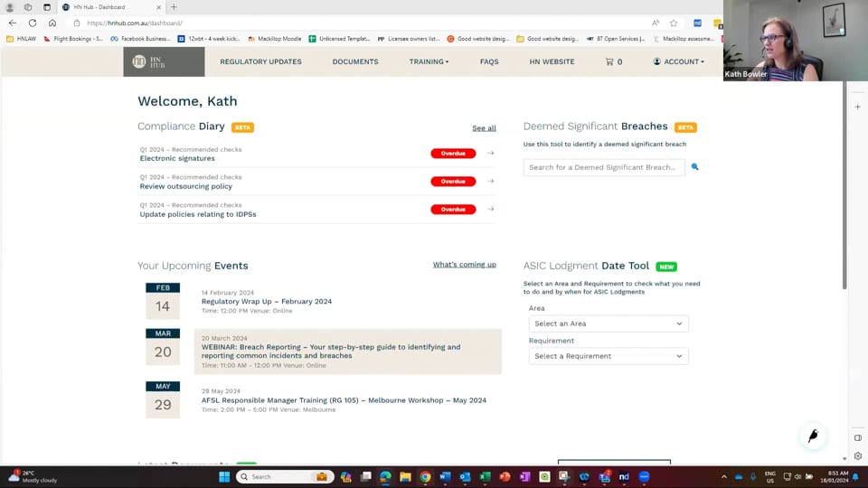Open the Select an Area dropdown
This screenshot has width=868, height=488.
point(609,324)
